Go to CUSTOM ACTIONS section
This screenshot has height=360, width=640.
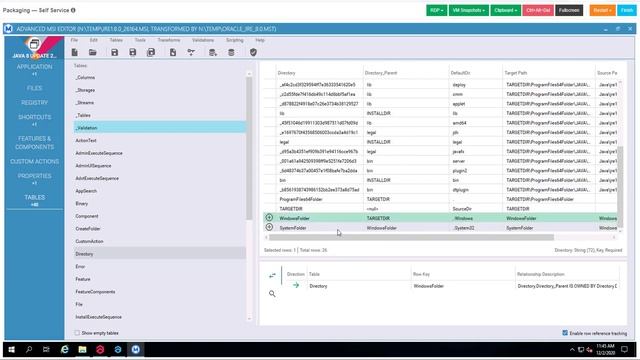click(34, 161)
